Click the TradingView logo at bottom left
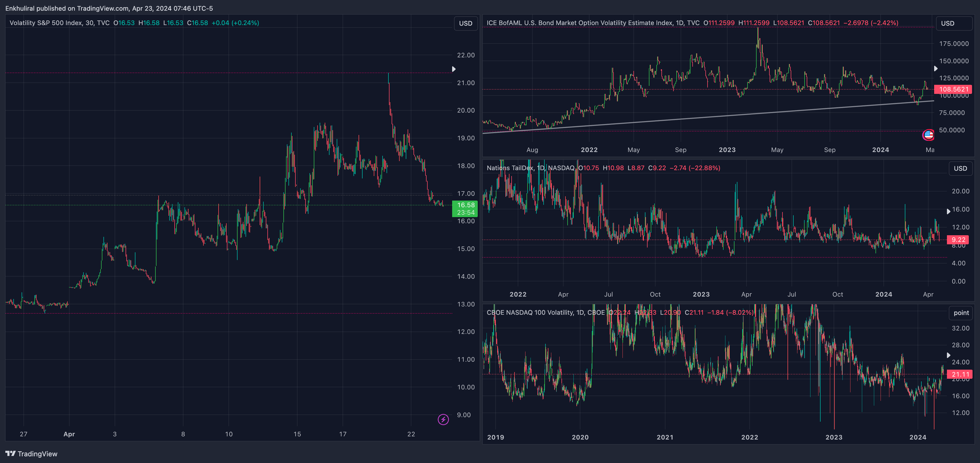Screen dimensions: 980x463 coord(31,453)
